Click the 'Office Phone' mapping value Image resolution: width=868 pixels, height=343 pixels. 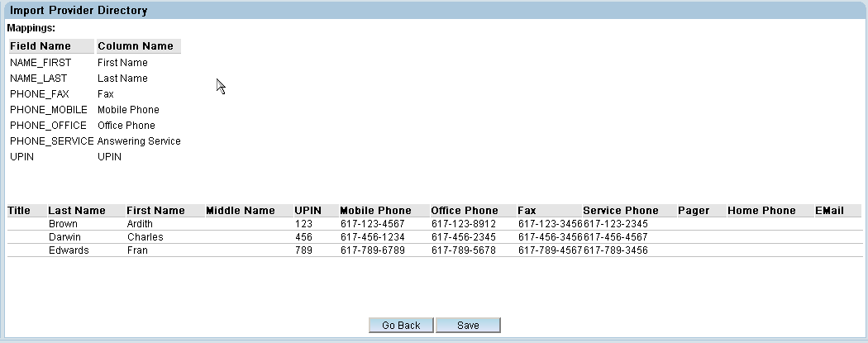coord(126,125)
